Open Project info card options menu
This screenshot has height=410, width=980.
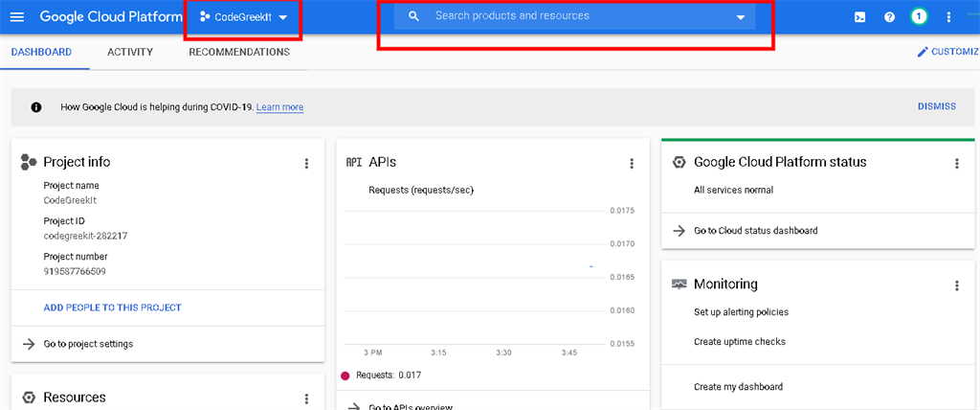306,164
